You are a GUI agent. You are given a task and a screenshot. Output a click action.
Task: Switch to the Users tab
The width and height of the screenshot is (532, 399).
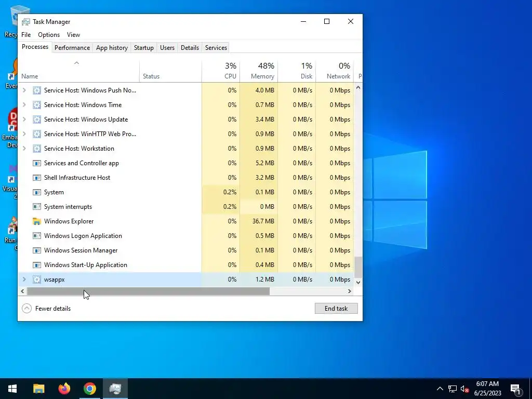pyautogui.click(x=167, y=48)
